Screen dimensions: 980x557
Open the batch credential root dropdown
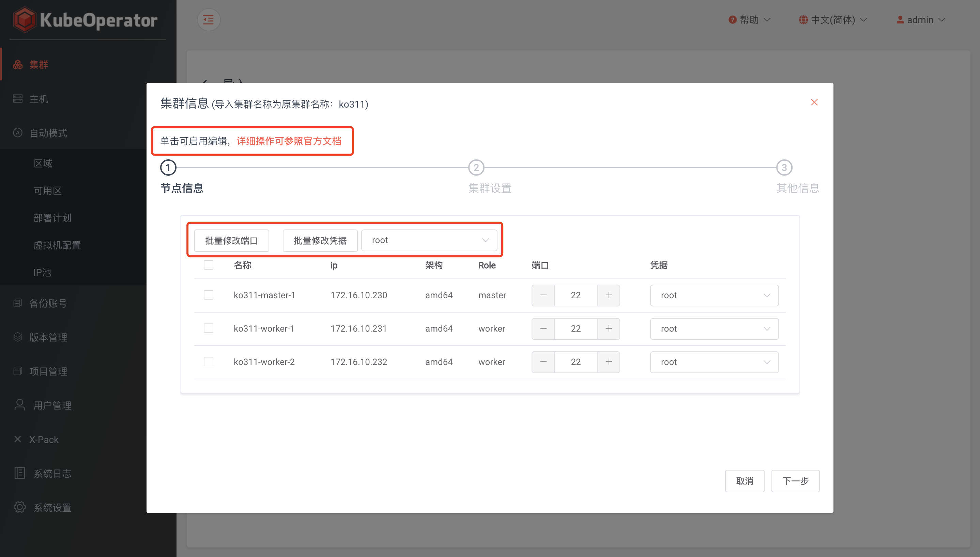tap(429, 240)
